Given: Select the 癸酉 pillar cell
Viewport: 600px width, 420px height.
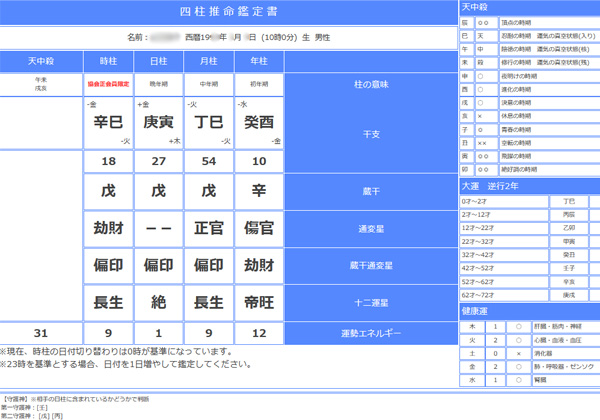Looking at the screenshot, I should click(259, 122).
